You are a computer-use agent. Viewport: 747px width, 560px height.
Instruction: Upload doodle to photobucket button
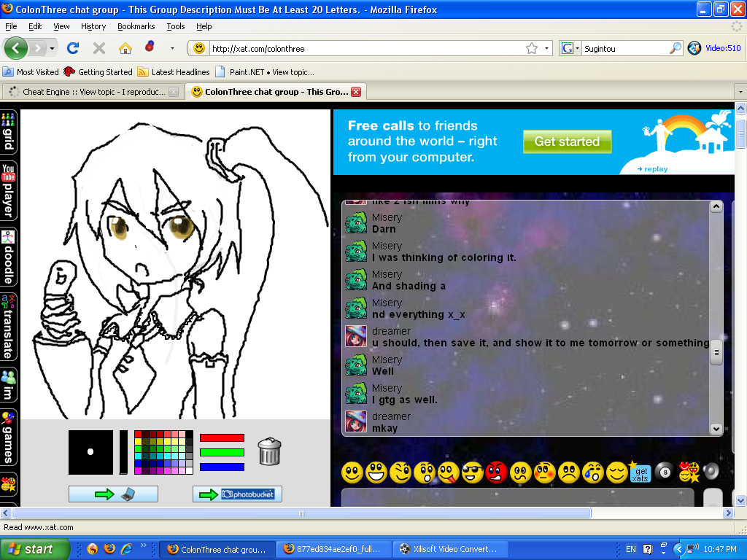tap(237, 494)
